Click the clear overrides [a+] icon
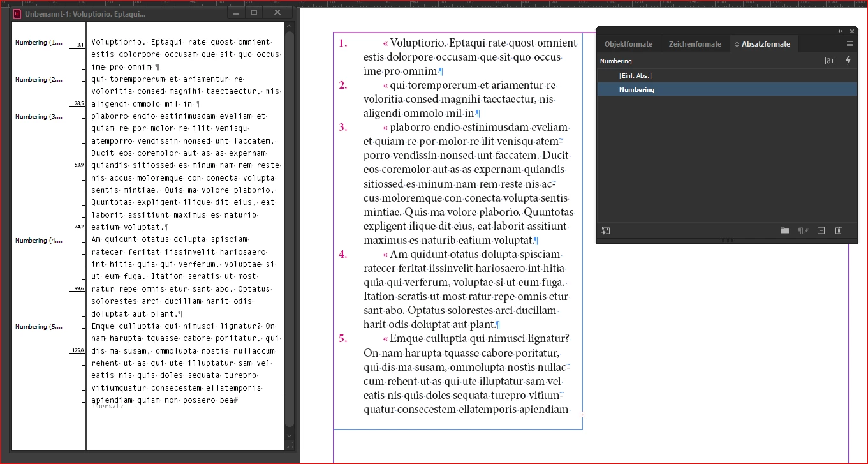Screen dimensions: 868x464 click(x=830, y=61)
